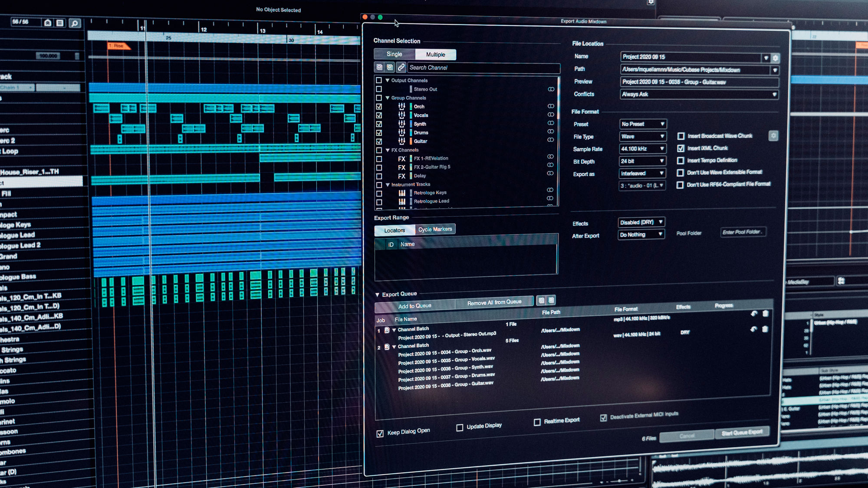
Task: Click restore settings arrow for job 2
Action: click(x=754, y=329)
